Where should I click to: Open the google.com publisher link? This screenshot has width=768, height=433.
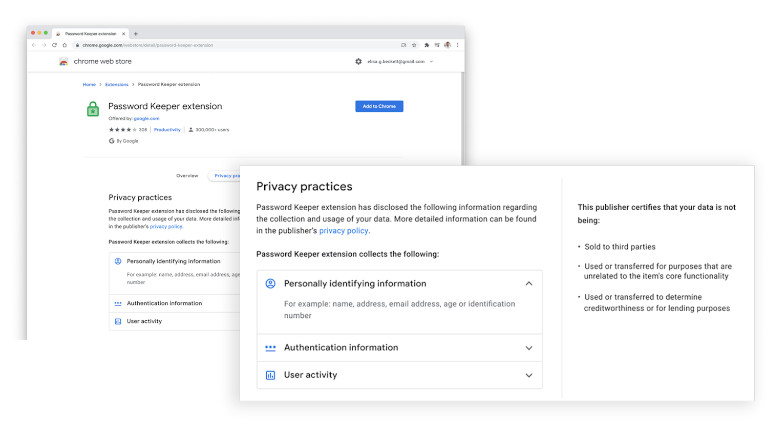146,119
